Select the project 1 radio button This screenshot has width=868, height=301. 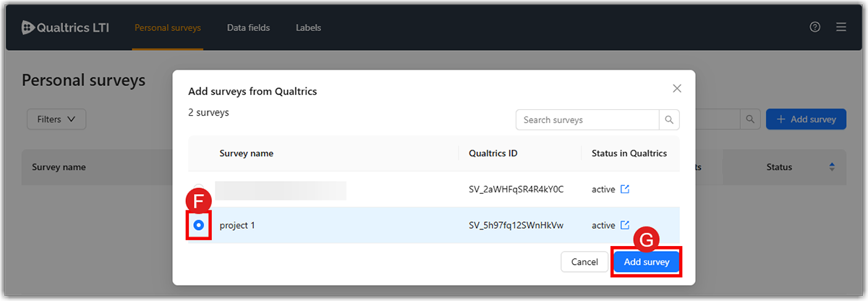(x=199, y=225)
